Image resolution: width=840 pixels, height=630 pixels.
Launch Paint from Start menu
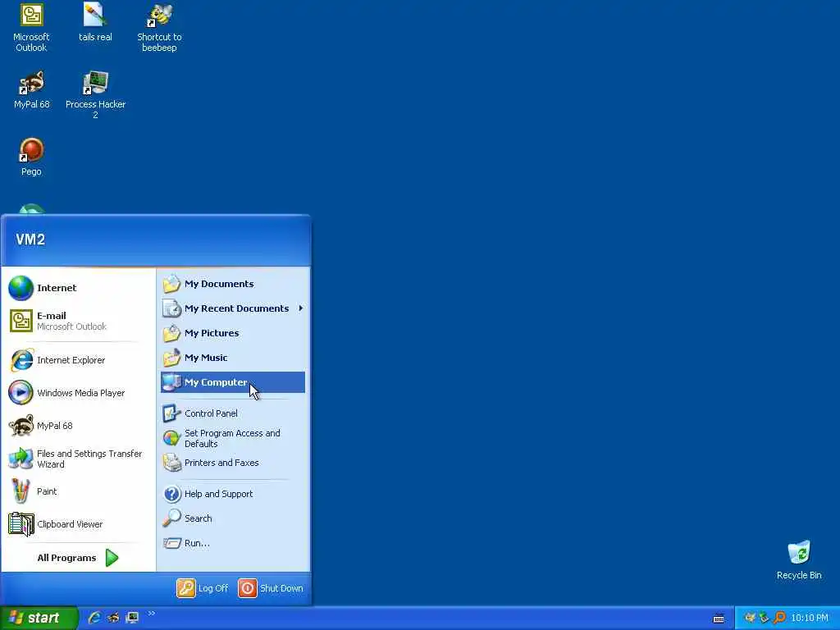pos(78,491)
